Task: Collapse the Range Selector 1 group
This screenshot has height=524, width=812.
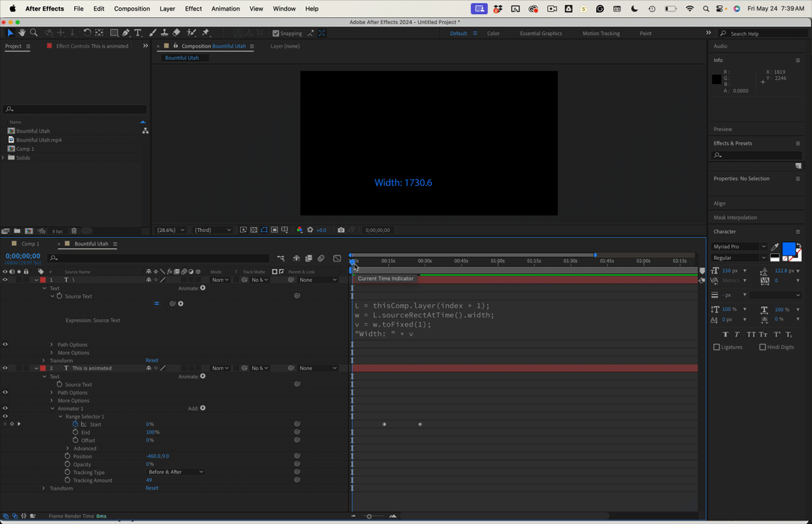Action: (61, 416)
